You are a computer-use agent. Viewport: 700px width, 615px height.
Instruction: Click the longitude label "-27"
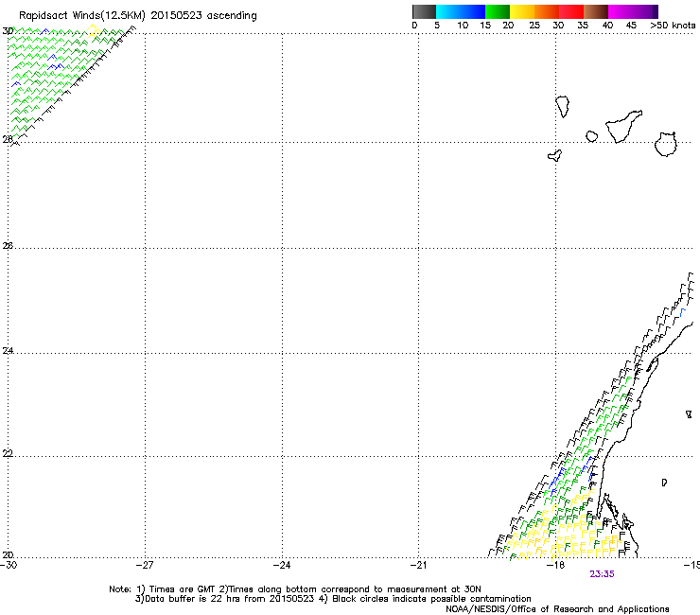146,565
